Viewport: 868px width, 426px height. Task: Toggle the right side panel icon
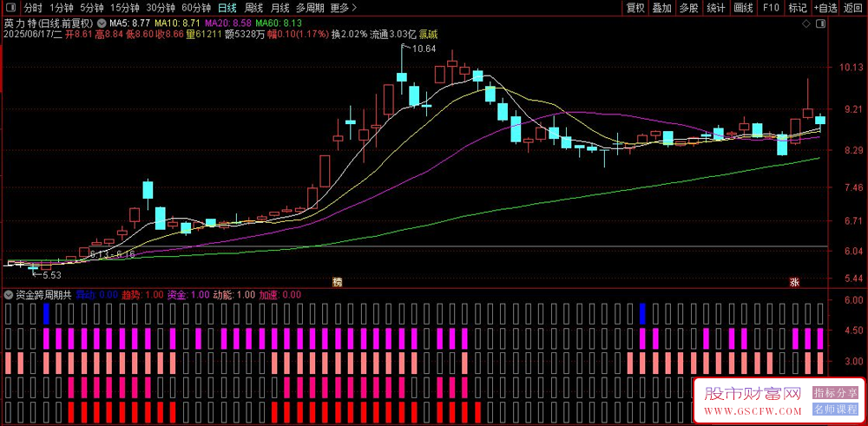[x=820, y=23]
